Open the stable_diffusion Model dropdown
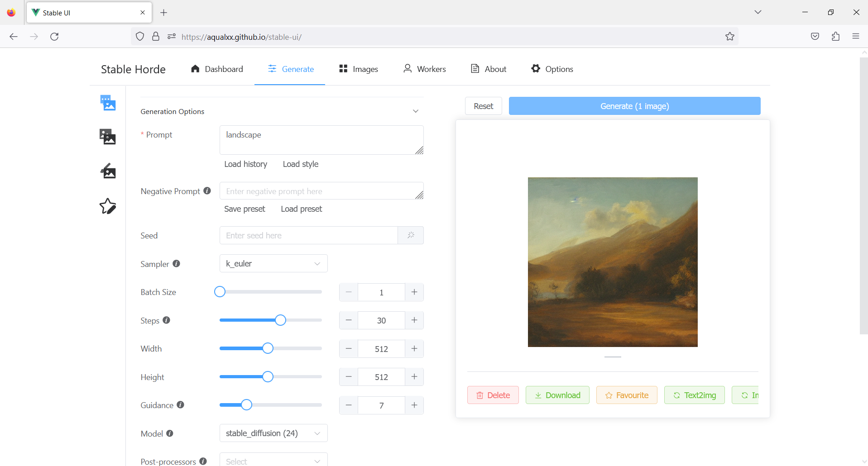Screen dimensions: 868x466 click(x=273, y=433)
